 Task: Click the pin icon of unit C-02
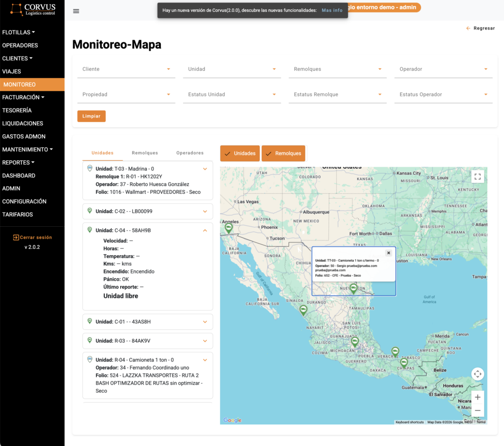[x=90, y=210]
